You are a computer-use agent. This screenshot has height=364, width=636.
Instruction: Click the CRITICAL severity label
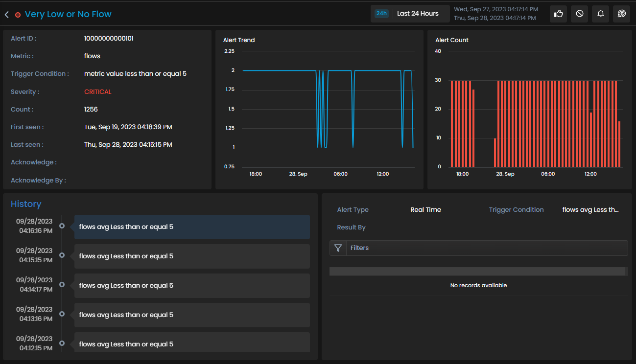[x=97, y=91]
